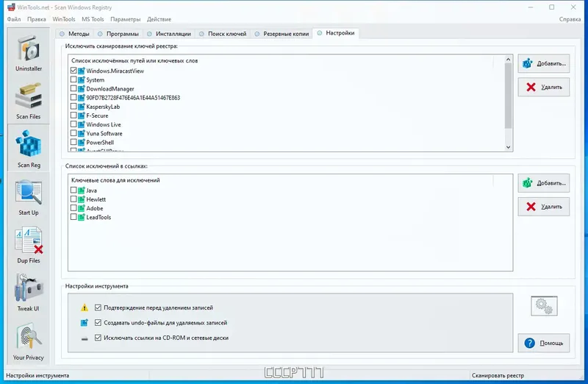The width and height of the screenshot is (588, 384).
Task: Click the green icon beside Java
Action: [x=82, y=191]
